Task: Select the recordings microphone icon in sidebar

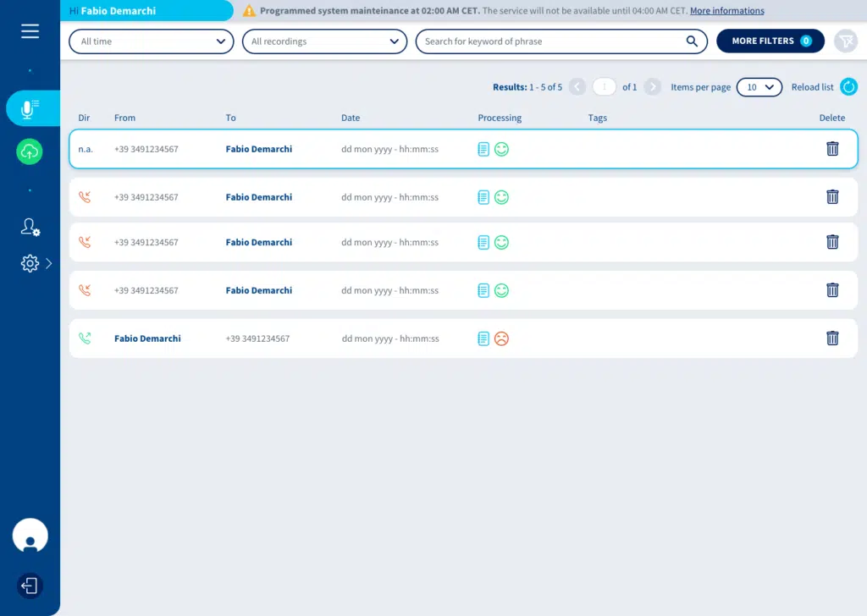Action: tap(30, 108)
